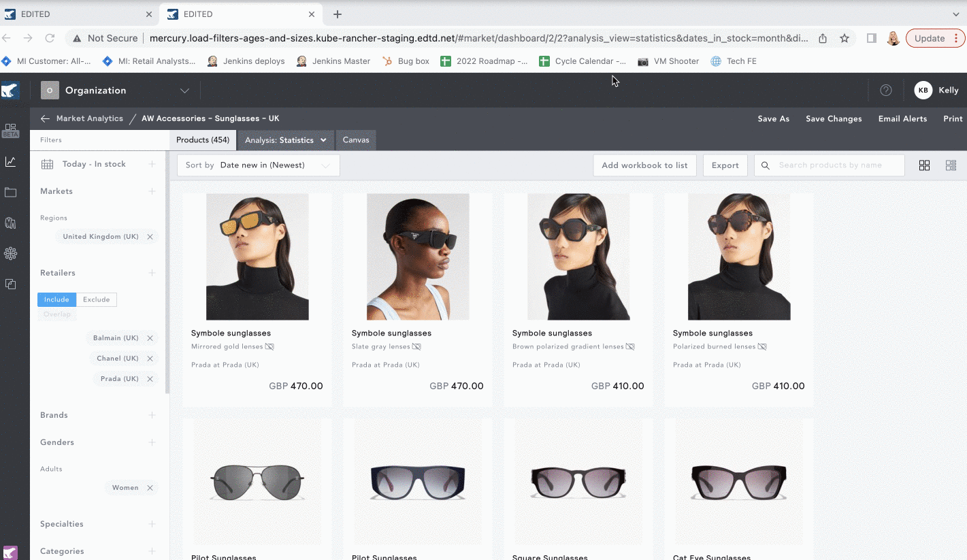Open the browser side panel icon

872,38
